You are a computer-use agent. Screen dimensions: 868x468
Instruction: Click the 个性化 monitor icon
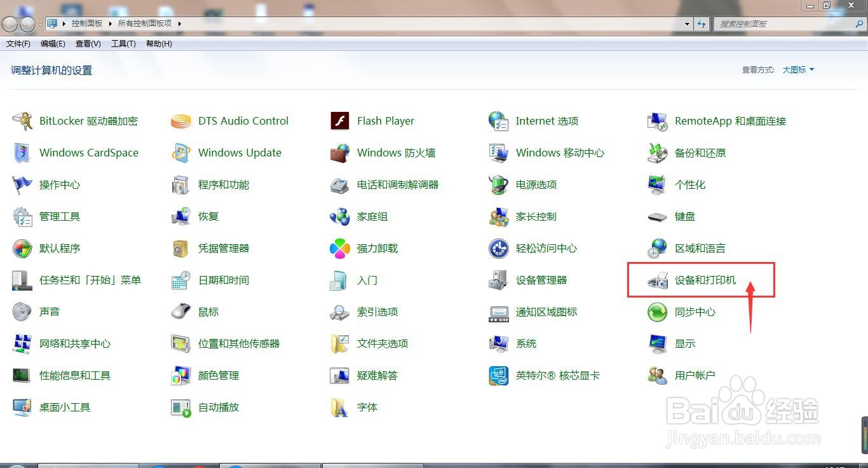tap(658, 184)
